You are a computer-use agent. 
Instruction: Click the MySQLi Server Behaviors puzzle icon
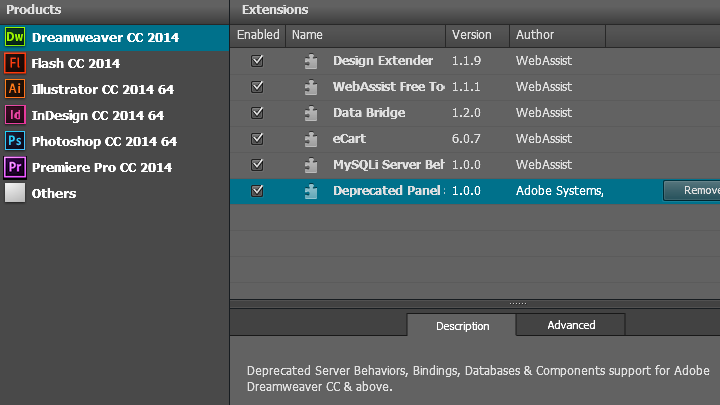pyautogui.click(x=311, y=165)
